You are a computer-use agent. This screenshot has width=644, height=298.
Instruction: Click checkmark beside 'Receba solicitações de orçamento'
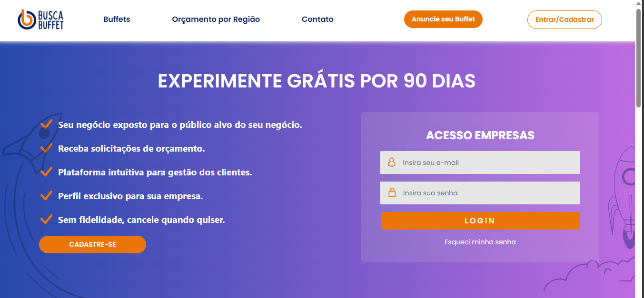point(46,148)
